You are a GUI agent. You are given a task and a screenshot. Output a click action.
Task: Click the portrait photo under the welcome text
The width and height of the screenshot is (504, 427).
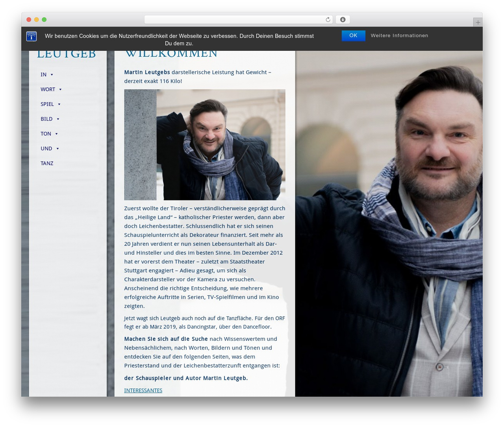coord(205,145)
